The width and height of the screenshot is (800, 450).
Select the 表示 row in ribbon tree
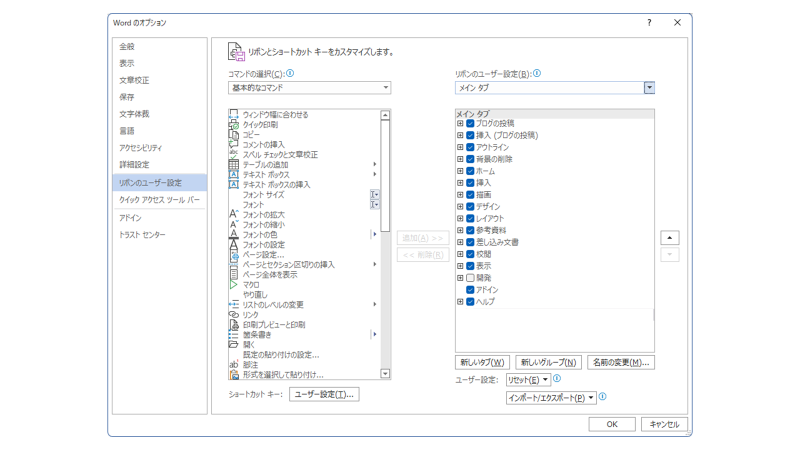[x=555, y=266]
